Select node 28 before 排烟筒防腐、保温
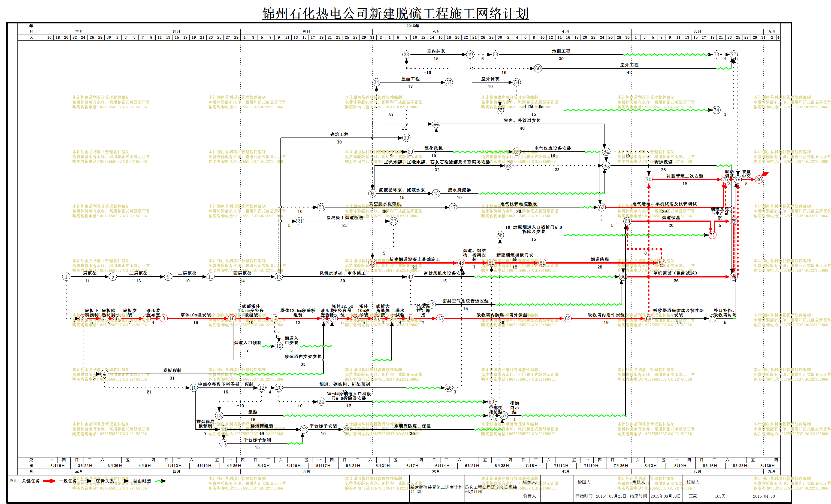831x504 pixels. (x=347, y=429)
